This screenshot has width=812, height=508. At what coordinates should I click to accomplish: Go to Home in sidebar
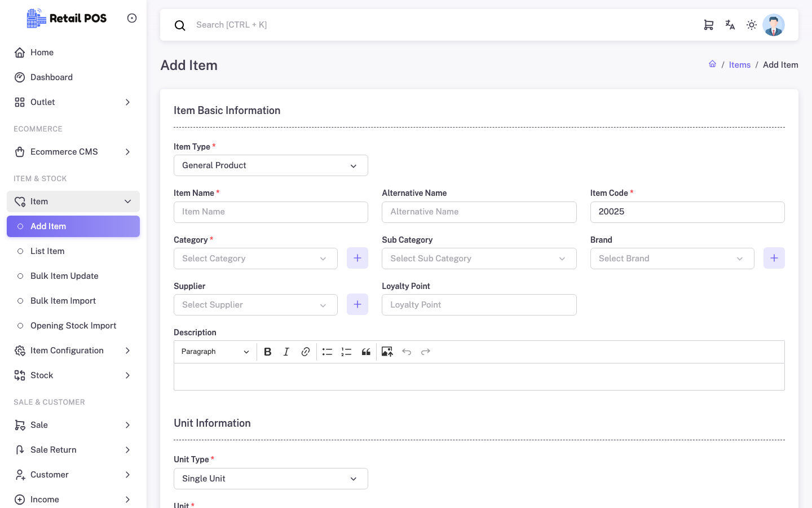pyautogui.click(x=73, y=52)
